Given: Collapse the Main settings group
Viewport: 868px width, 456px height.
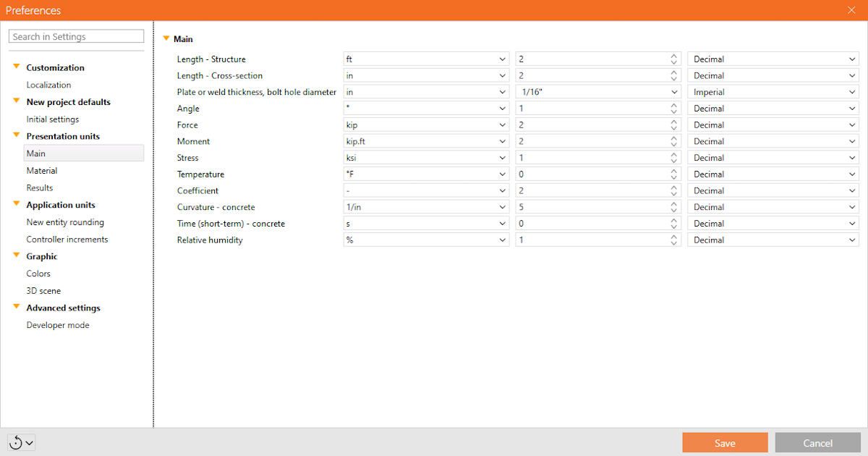Looking at the screenshot, I should coord(167,38).
